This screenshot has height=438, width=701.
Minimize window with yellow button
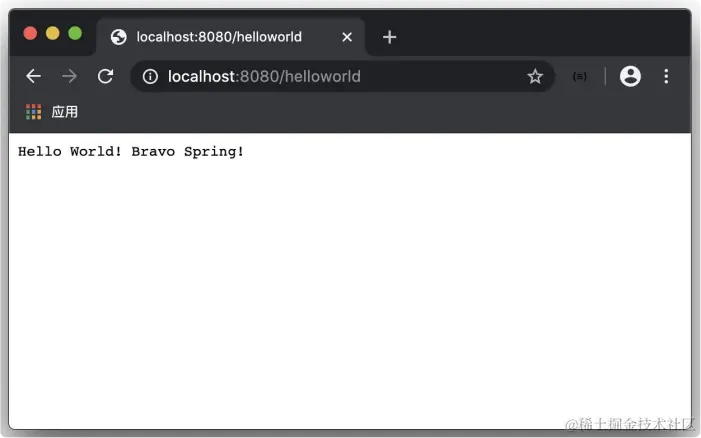52,33
